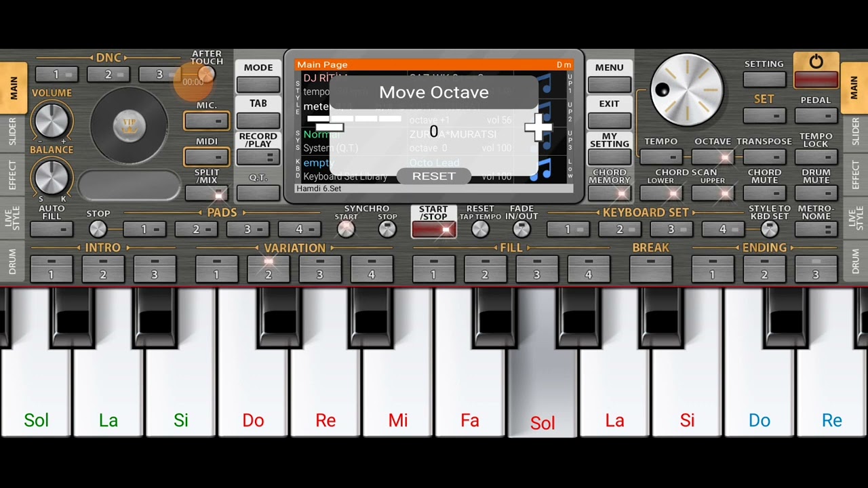This screenshot has width=868, height=488.
Task: Tap the OCTAVE button
Action: (x=713, y=157)
